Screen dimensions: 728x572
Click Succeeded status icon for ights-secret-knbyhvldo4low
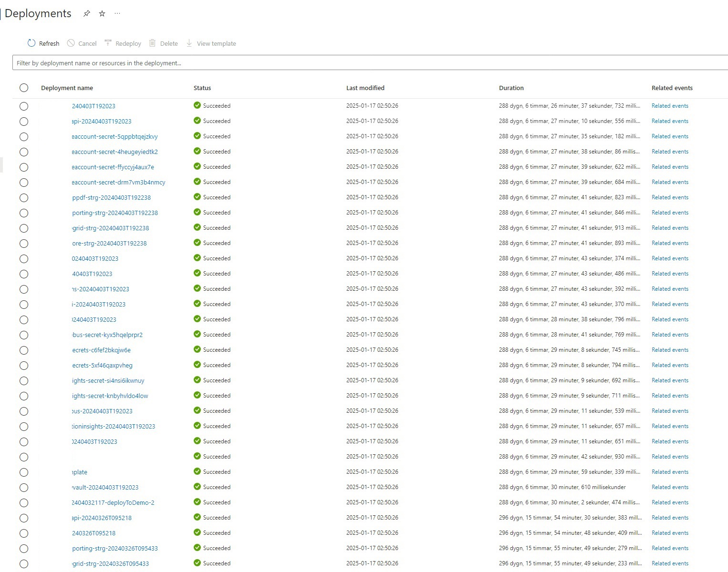coord(197,395)
